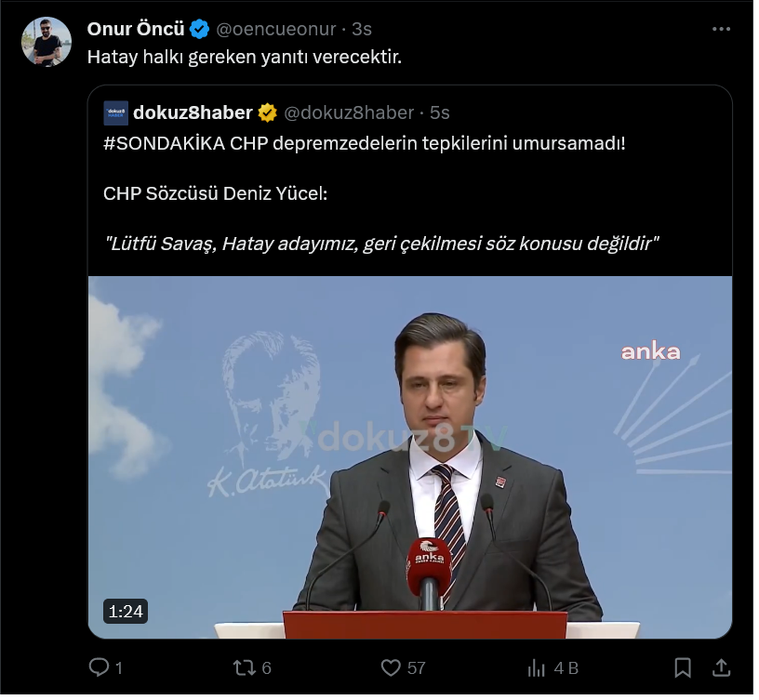Click dokuz8haber's gold verified badge
The width and height of the screenshot is (759, 700).
[x=269, y=113]
